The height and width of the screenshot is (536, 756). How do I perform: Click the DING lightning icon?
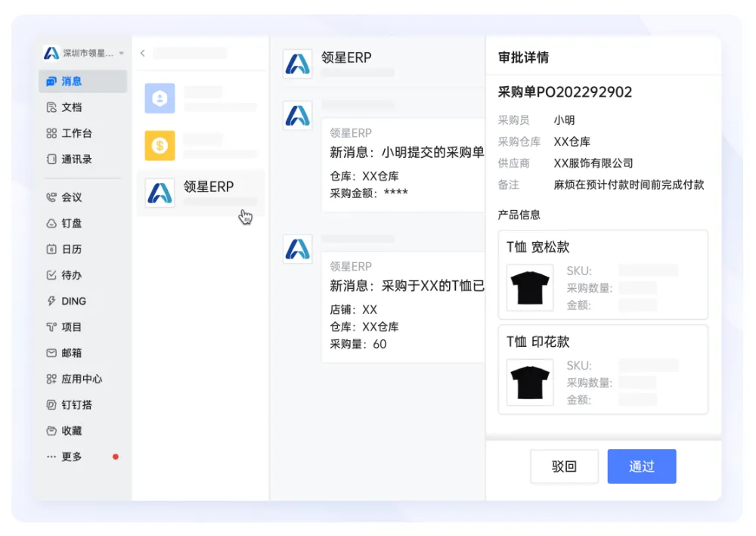51,301
